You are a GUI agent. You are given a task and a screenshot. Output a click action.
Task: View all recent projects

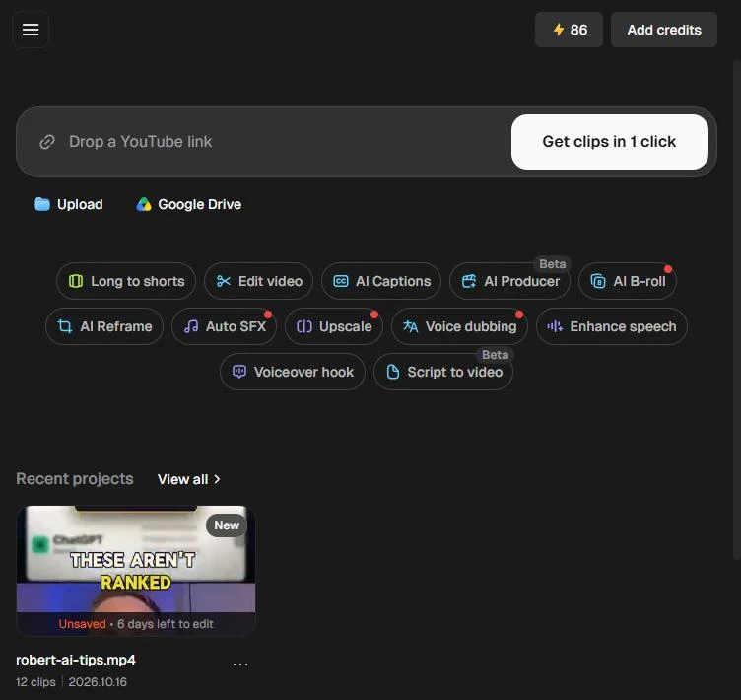(x=188, y=479)
